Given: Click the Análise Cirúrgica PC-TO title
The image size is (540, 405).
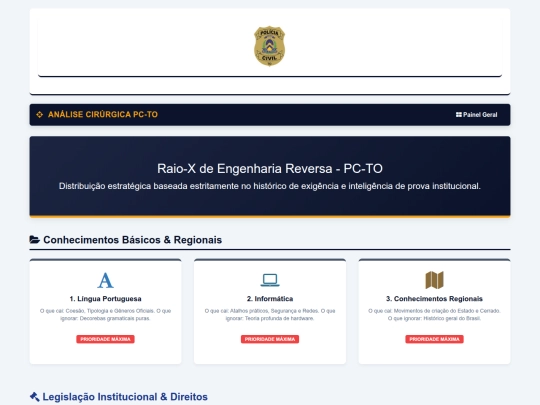Looking at the screenshot, I should 103,115.
